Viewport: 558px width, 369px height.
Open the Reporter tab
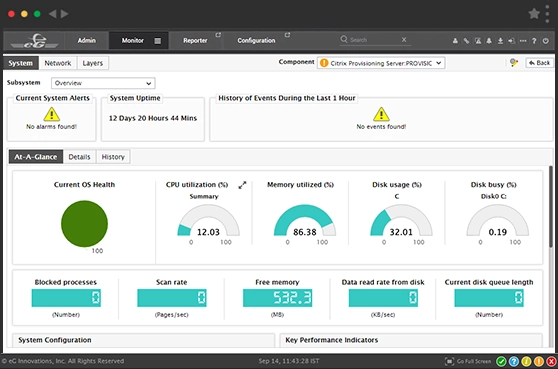pyautogui.click(x=195, y=41)
